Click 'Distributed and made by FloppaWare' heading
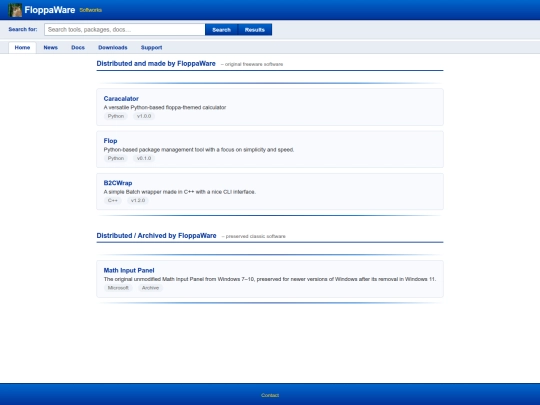Viewport: 540px width, 405px height. [156, 64]
